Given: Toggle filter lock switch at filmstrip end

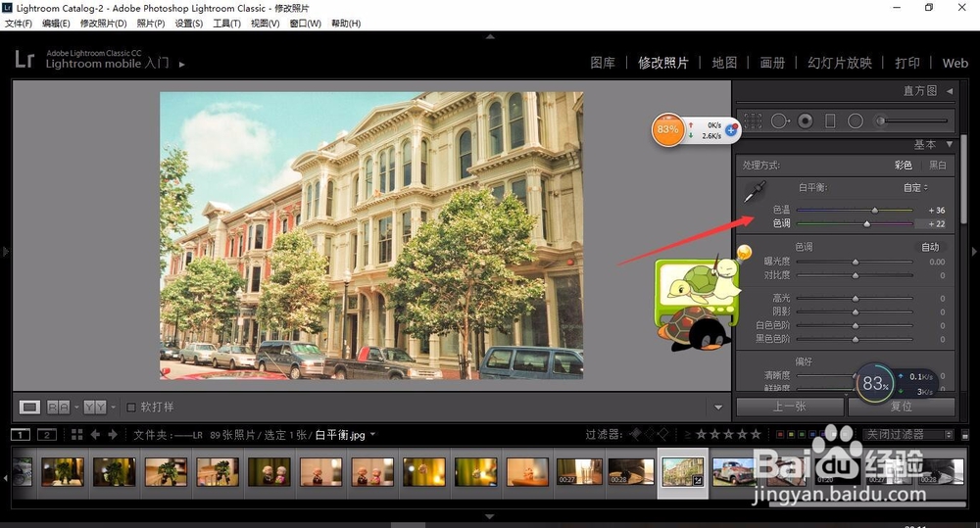Looking at the screenshot, I should click(x=965, y=434).
